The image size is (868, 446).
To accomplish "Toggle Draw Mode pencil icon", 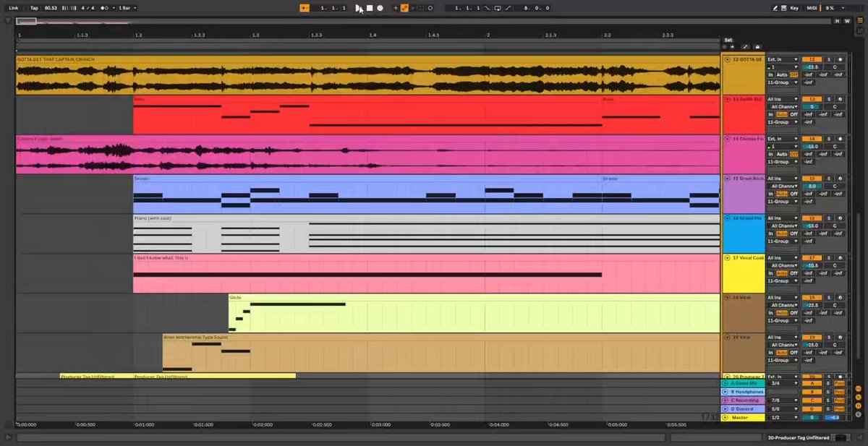I will point(775,8).
